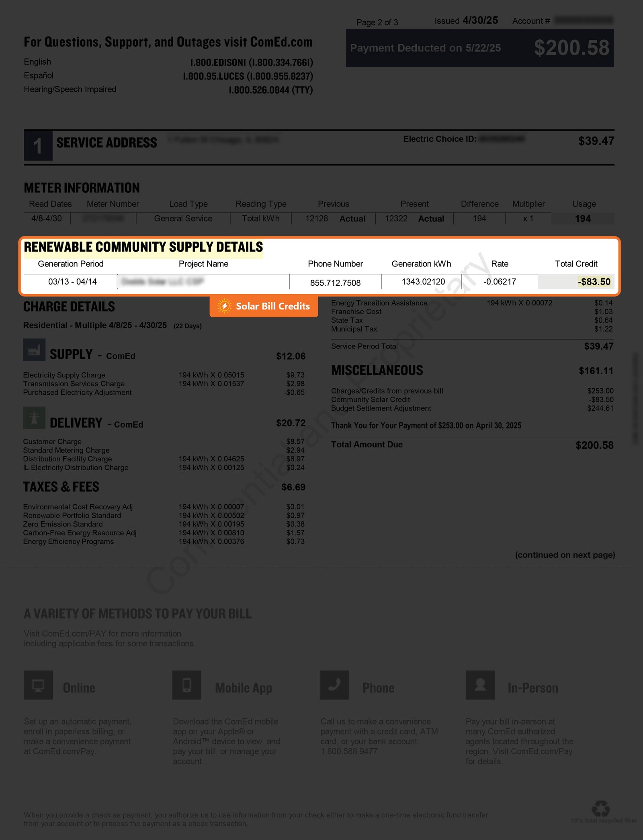
Task: Select the In-Person user icon
Action: click(480, 685)
